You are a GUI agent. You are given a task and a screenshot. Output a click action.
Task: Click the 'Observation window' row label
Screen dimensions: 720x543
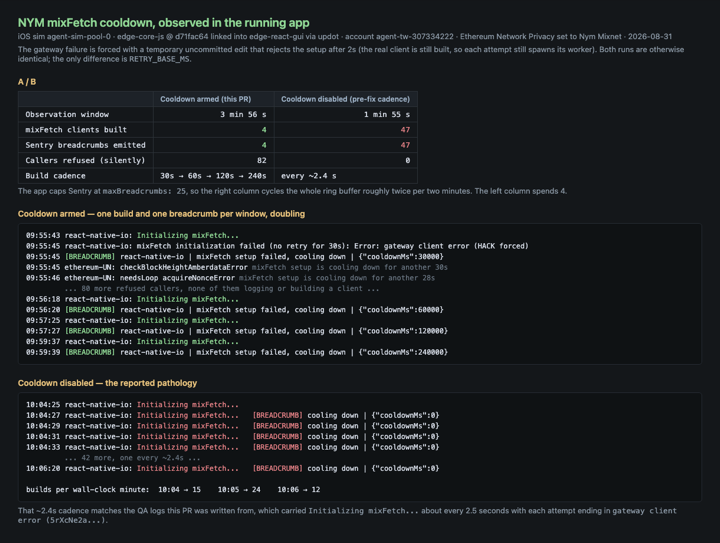(x=67, y=114)
